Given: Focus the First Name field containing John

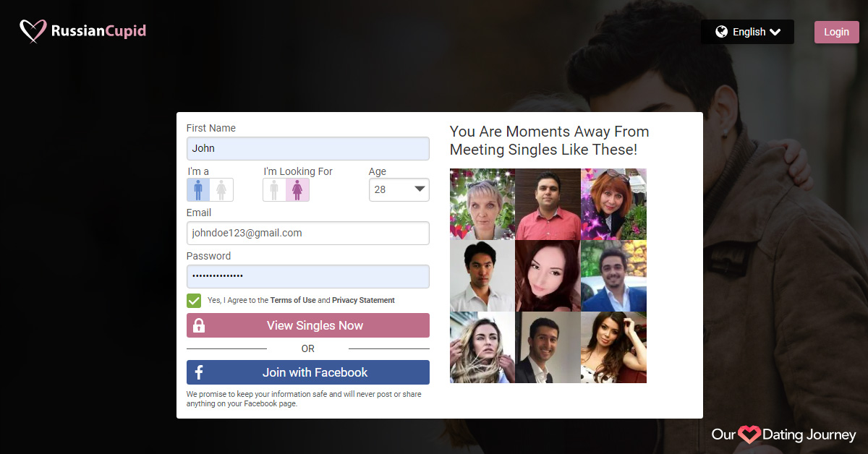Looking at the screenshot, I should coord(308,148).
